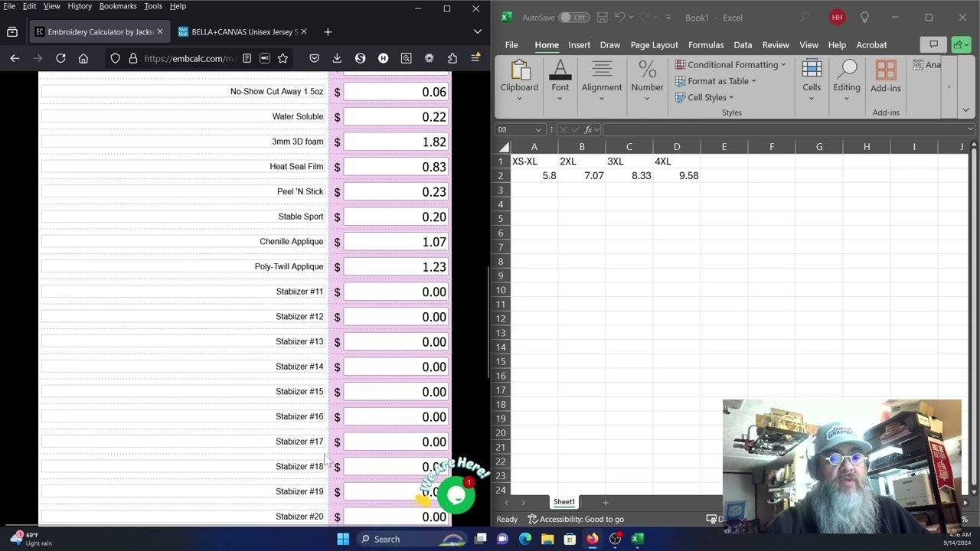Go back in Firefox browser
980x551 pixels.
tap(15, 58)
